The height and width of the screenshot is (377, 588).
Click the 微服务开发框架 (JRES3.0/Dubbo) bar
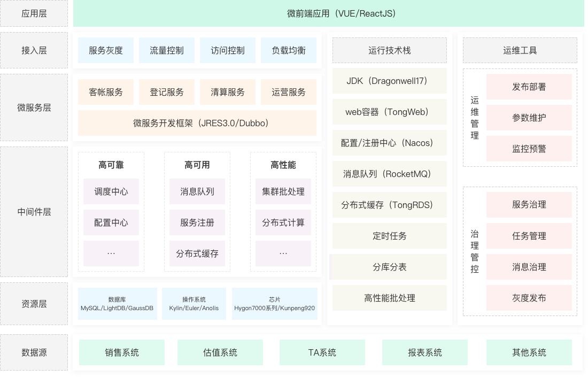197,123
